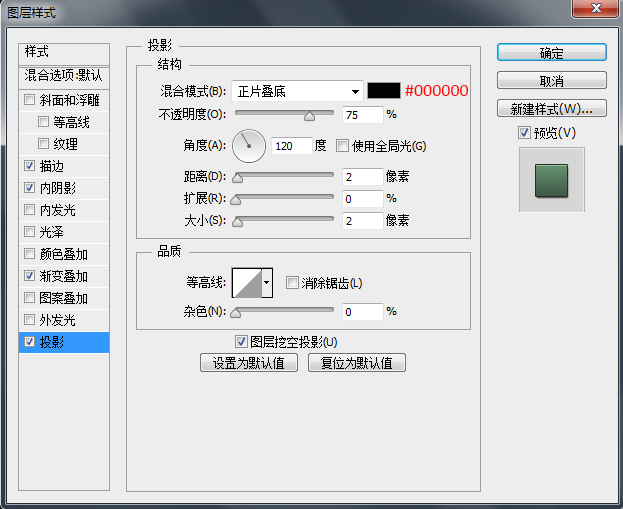623x509 pixels.
Task: Click the green style preview thumbnail
Action: pos(551,181)
